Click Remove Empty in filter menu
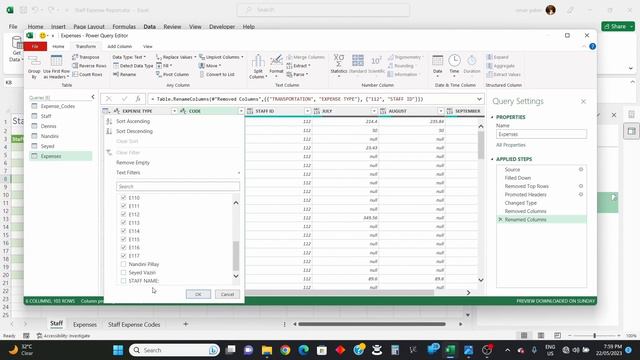Viewport: 640px width, 360px height. [133, 162]
